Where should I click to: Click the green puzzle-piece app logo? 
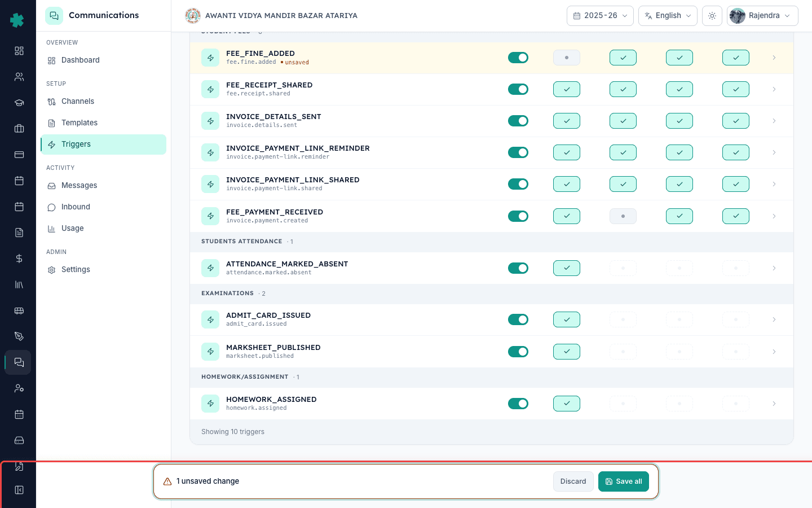(17, 20)
